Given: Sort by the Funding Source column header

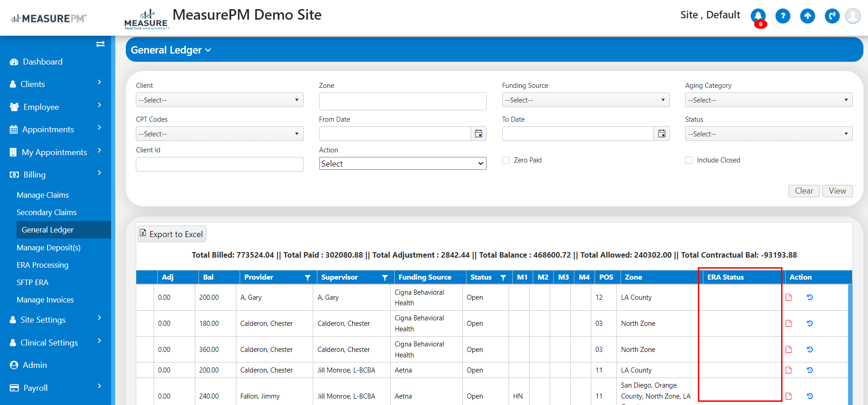Looking at the screenshot, I should tap(425, 277).
